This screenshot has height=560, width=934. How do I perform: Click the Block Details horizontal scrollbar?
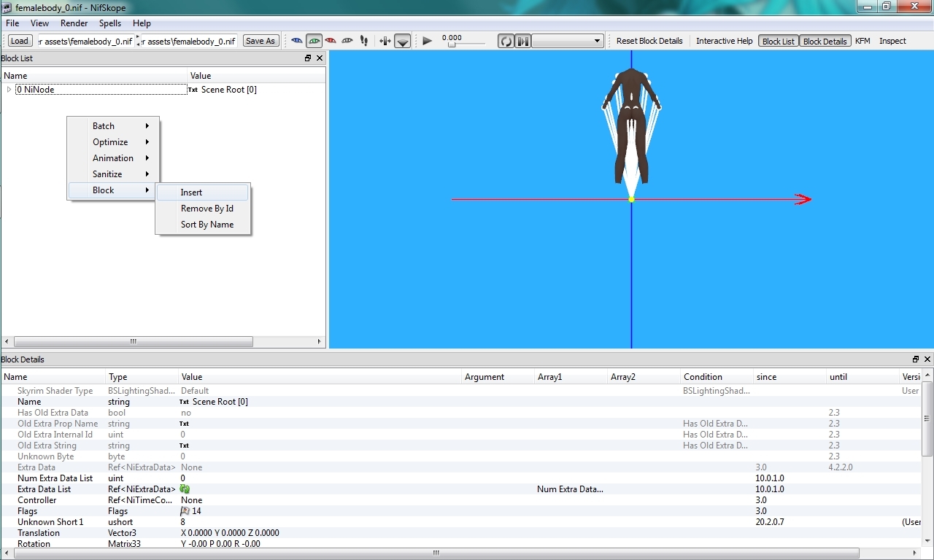(436, 553)
